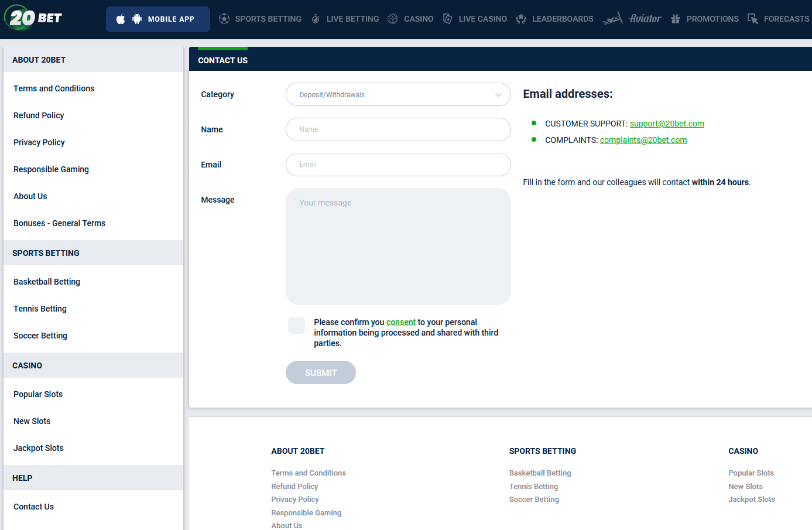Click the Live Casino cards icon
Image resolution: width=812 pixels, height=530 pixels.
coord(448,19)
